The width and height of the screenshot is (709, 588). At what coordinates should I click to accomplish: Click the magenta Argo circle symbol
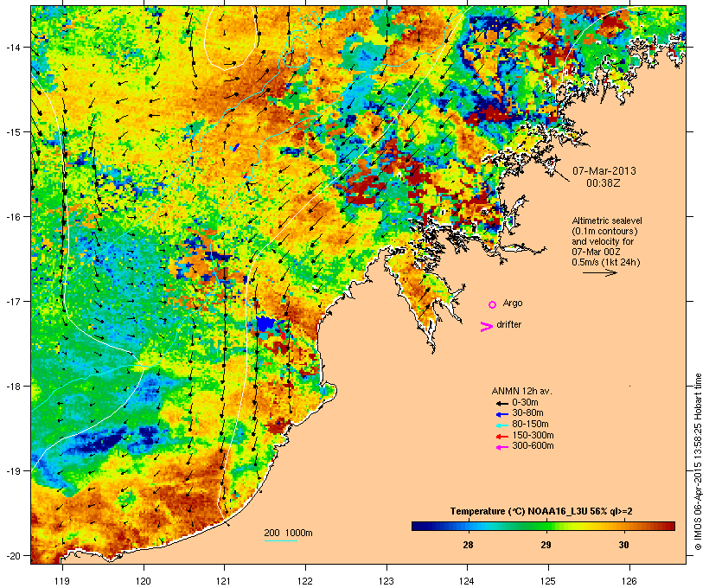(493, 305)
